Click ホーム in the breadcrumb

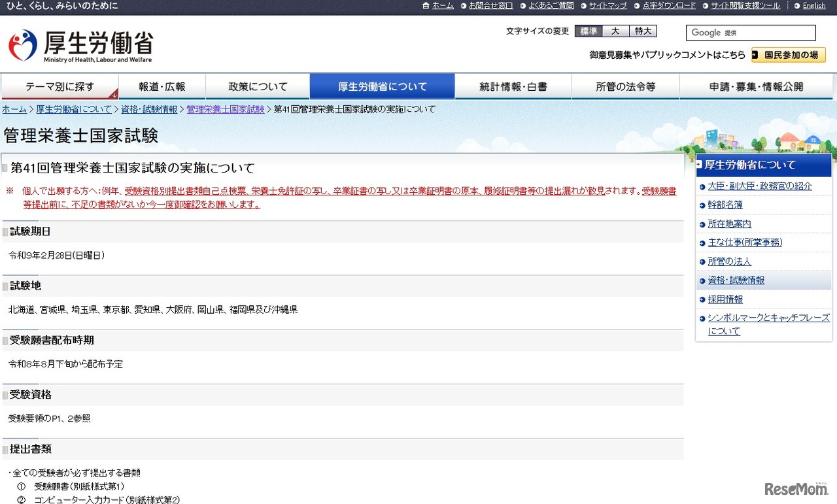coord(14,109)
